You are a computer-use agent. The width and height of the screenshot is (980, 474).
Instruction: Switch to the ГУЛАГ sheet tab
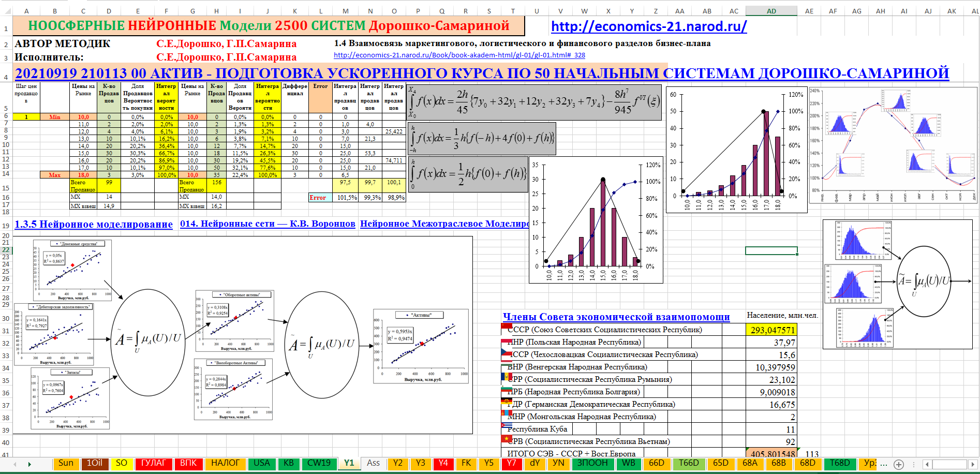pos(154,463)
